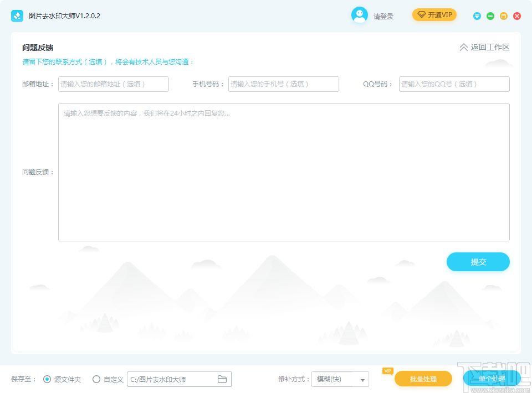
Task: Click the 单个处理 button at bottom right
Action: 490,379
